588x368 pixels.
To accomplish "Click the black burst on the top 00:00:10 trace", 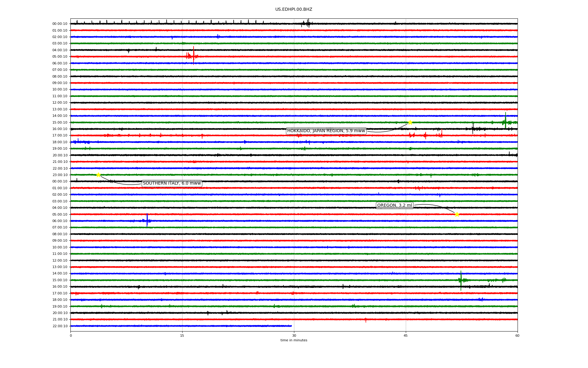I will pos(307,23).
